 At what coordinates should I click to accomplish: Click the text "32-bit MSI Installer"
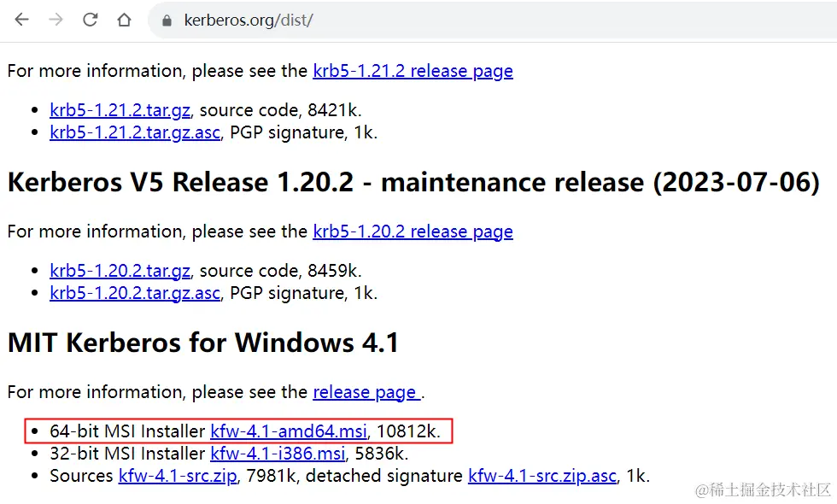coord(127,454)
